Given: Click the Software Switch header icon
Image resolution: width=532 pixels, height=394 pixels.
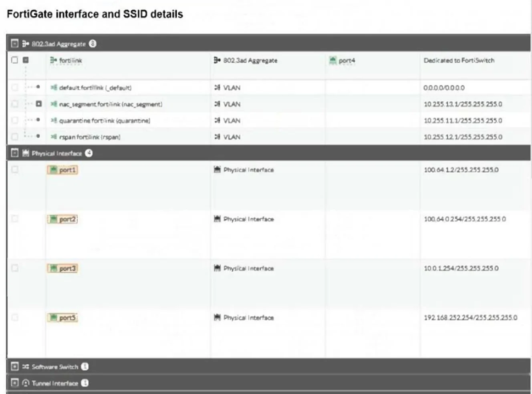Looking at the screenshot, I should [26, 366].
